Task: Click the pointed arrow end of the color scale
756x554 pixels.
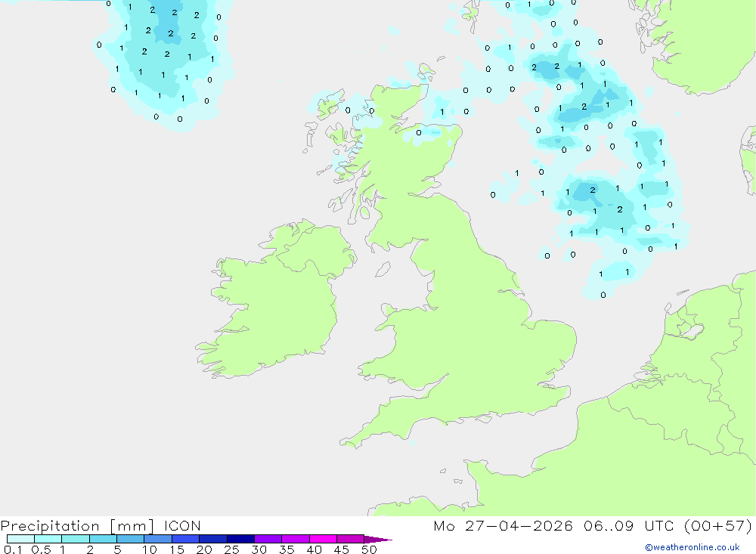Action: coord(377,539)
